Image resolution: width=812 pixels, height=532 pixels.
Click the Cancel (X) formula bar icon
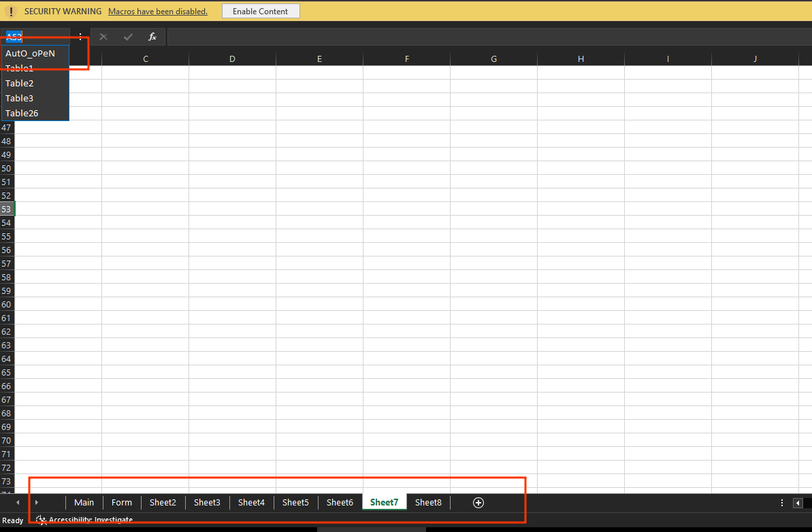pyautogui.click(x=103, y=37)
